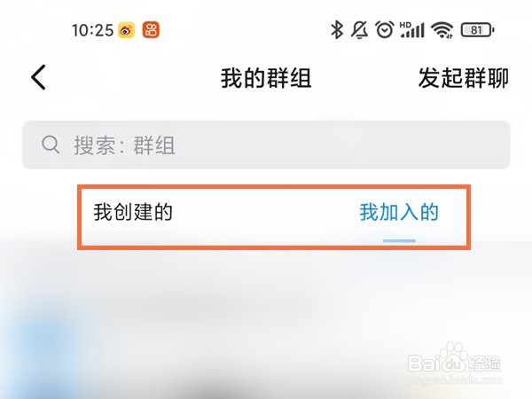Click the muted bell status icon
The image size is (532, 399).
(x=359, y=30)
